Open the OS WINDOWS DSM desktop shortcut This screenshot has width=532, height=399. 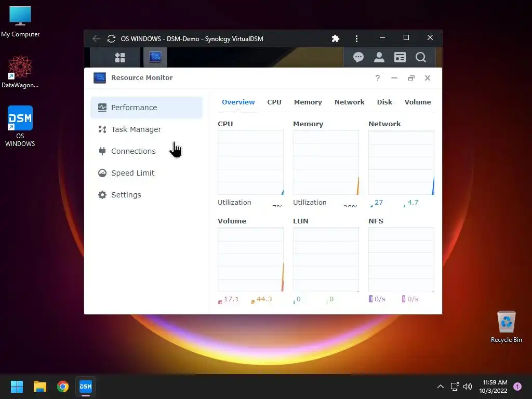tap(20, 126)
